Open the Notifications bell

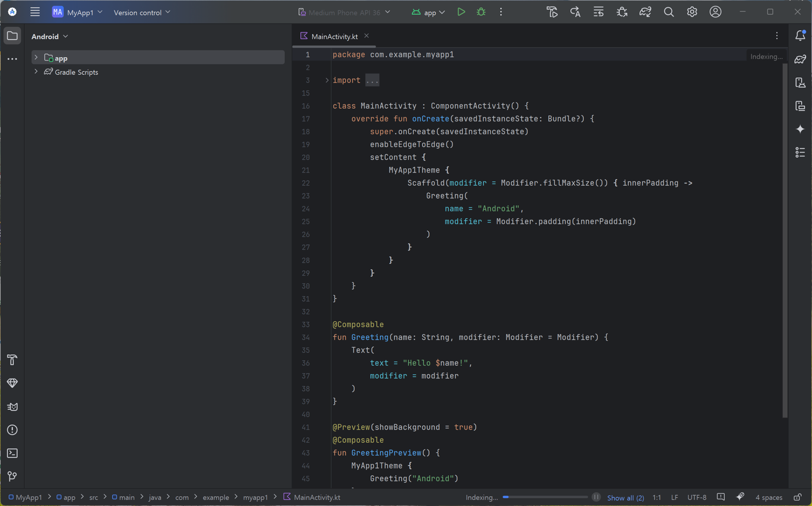[800, 36]
